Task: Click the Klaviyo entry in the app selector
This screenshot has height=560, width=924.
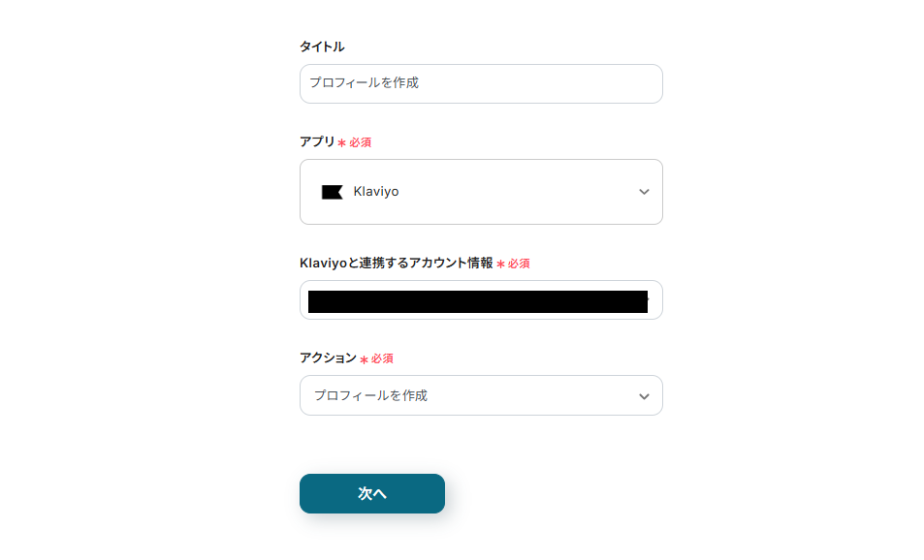Action: pyautogui.click(x=375, y=191)
